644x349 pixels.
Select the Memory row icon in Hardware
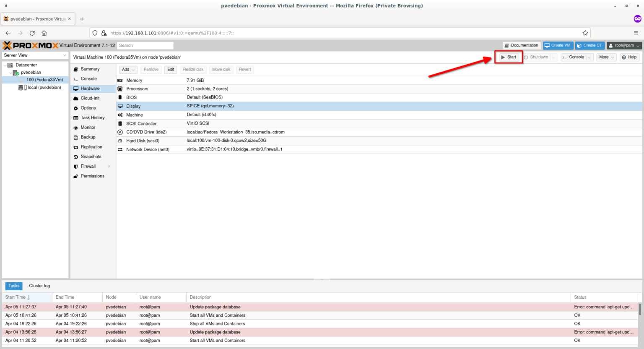[120, 80]
